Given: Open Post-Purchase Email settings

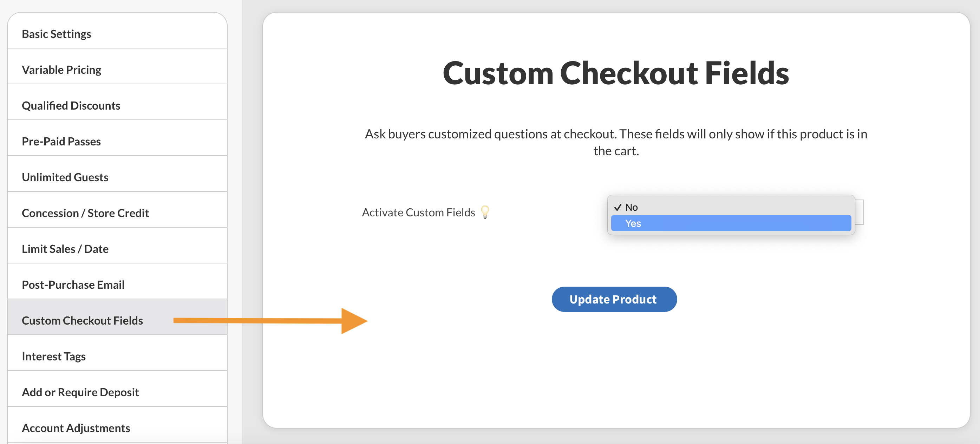Looking at the screenshot, I should pyautogui.click(x=73, y=284).
